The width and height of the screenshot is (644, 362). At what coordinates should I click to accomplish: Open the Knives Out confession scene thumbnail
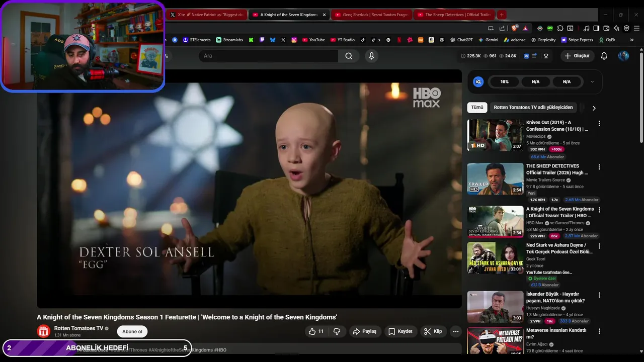(495, 135)
